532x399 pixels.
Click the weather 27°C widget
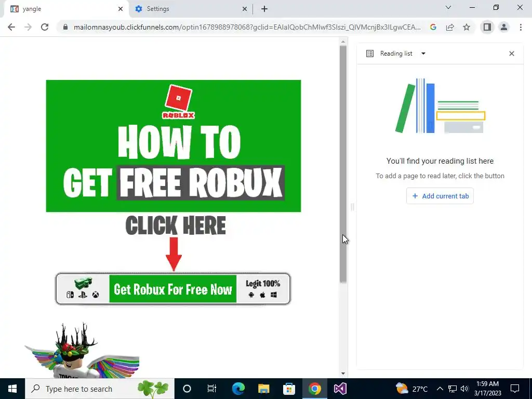[x=411, y=389]
